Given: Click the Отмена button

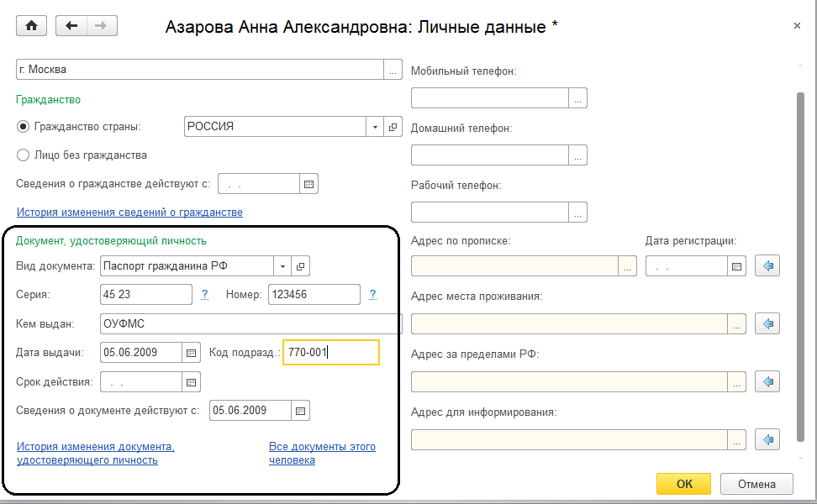Looking at the screenshot, I should [755, 484].
